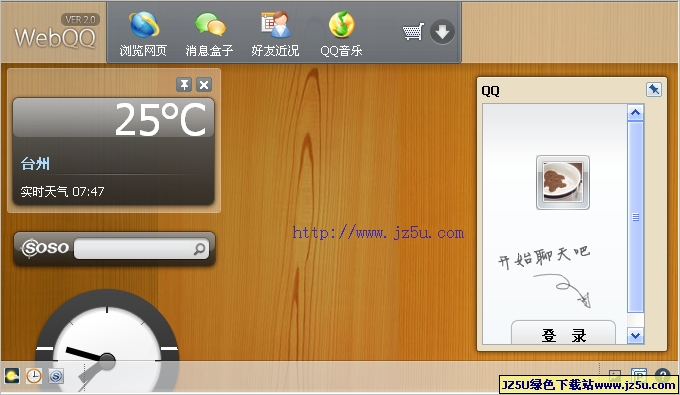The width and height of the screenshot is (680, 395).
Task: Click the QQ panel title text
Action: (x=490, y=91)
